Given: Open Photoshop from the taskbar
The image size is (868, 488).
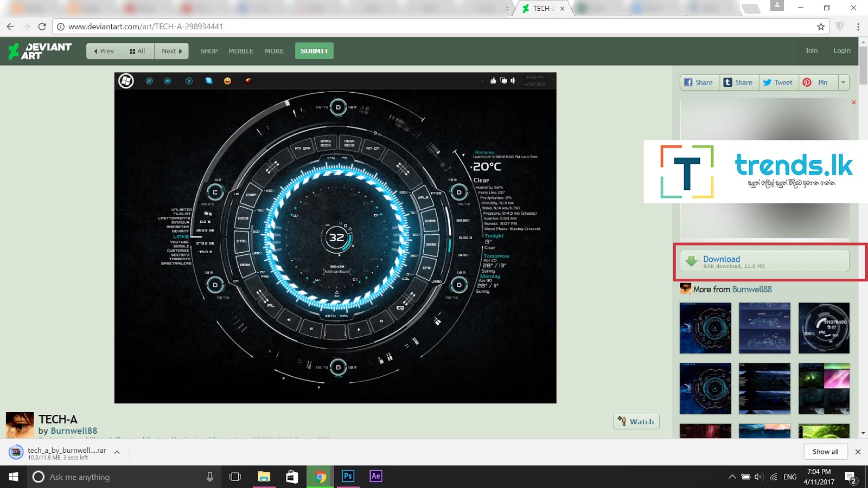Looking at the screenshot, I should (x=348, y=477).
